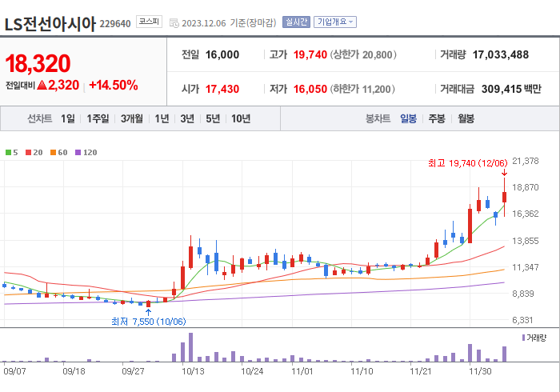Click the 10/13 date label on axis
The height and width of the screenshot is (392, 560).
(194, 371)
